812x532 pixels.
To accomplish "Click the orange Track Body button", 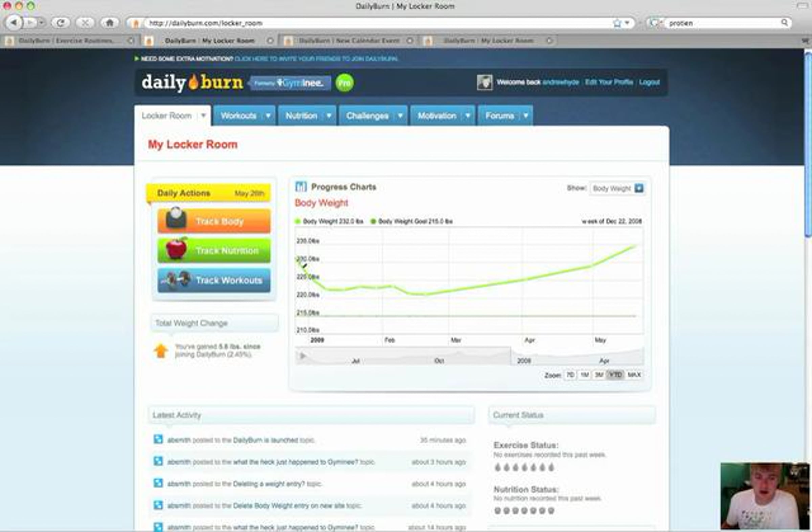I will click(x=214, y=221).
